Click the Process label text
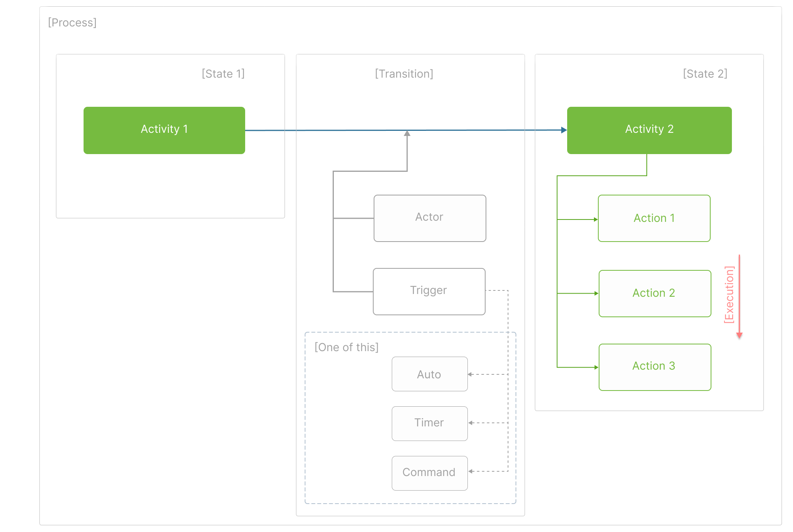The image size is (793, 532). coord(72,22)
